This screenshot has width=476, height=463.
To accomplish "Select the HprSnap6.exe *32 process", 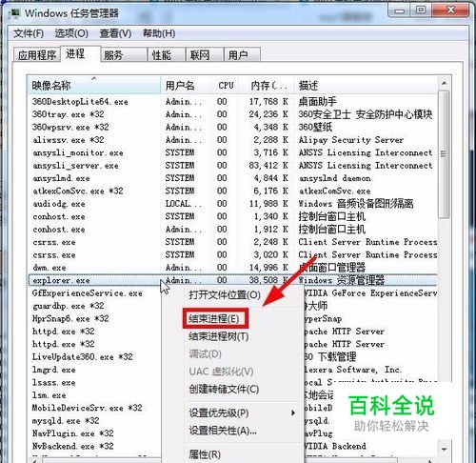I will (70, 318).
